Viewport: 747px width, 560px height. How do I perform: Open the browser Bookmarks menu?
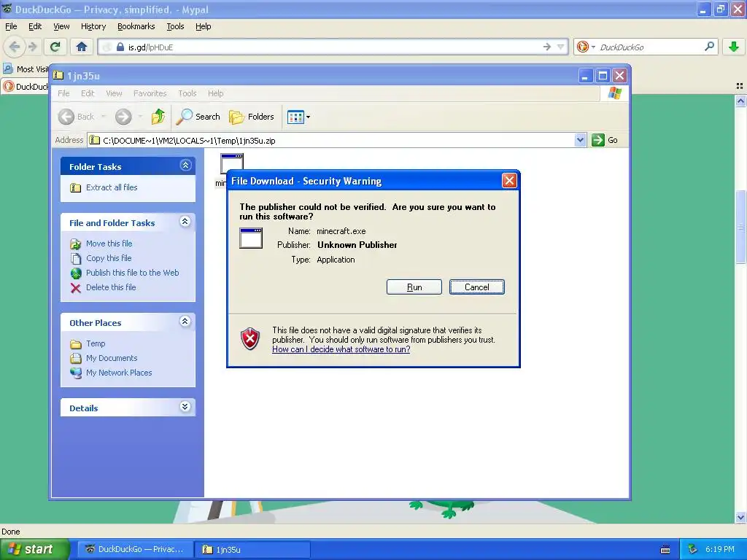pyautogui.click(x=136, y=26)
